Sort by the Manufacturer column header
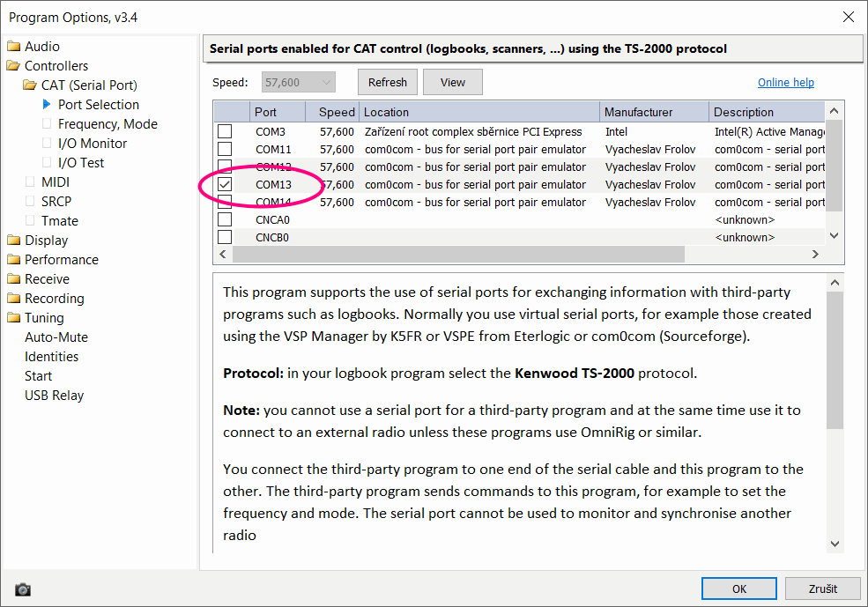The image size is (868, 607). click(655, 112)
